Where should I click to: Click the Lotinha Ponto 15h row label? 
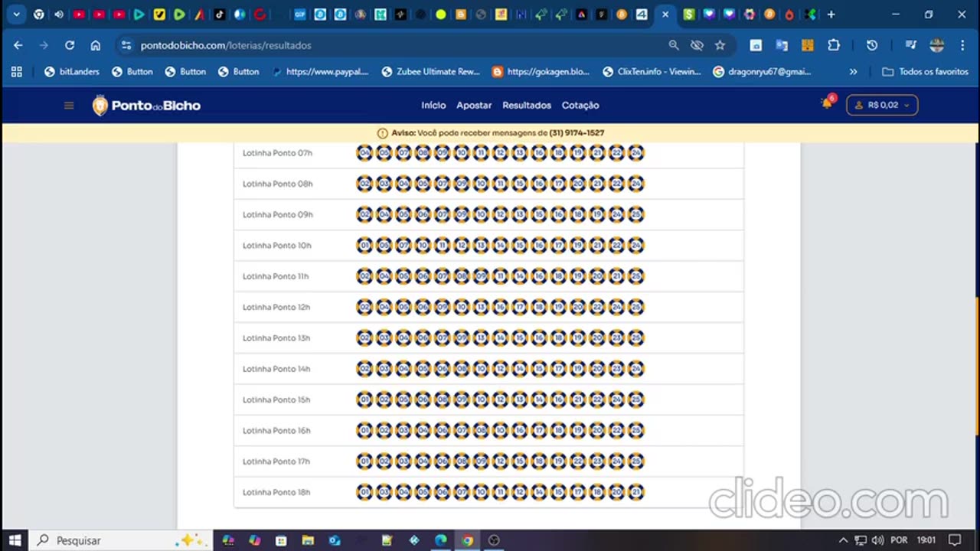(276, 399)
